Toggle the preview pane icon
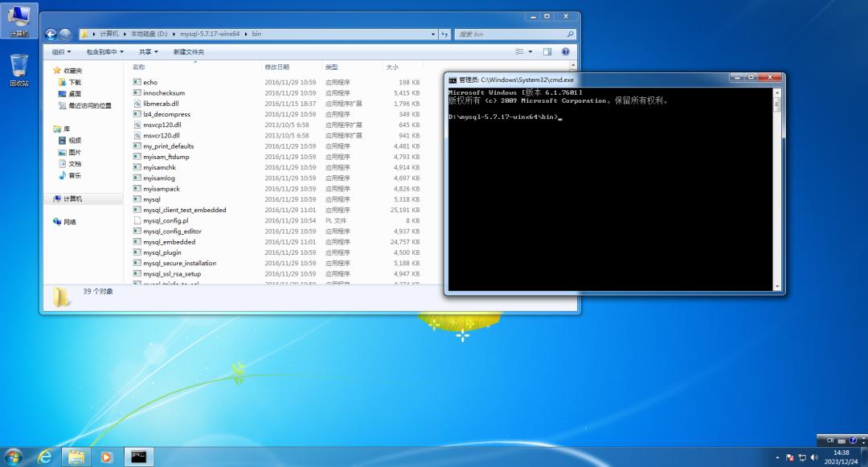This screenshot has width=868, height=467. pyautogui.click(x=547, y=51)
